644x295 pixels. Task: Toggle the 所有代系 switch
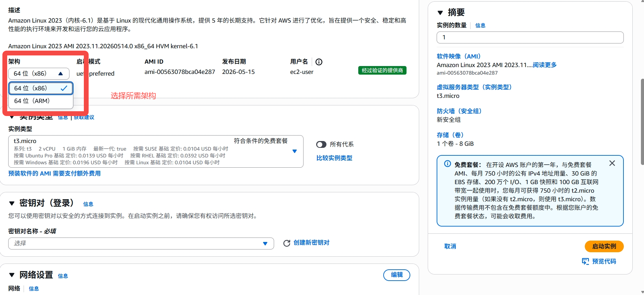click(x=321, y=144)
